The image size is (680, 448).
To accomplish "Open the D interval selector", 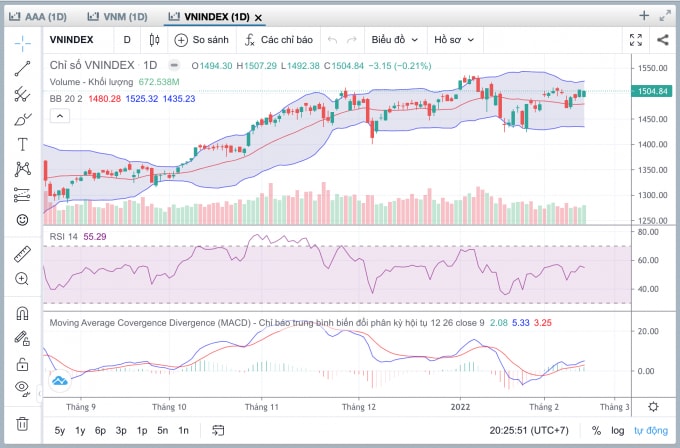I will [x=127, y=40].
